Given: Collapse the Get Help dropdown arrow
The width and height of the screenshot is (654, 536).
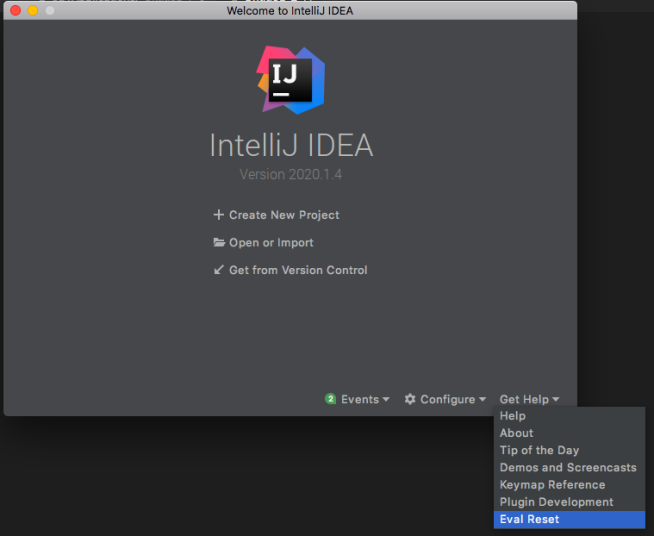Looking at the screenshot, I should click(x=556, y=400).
